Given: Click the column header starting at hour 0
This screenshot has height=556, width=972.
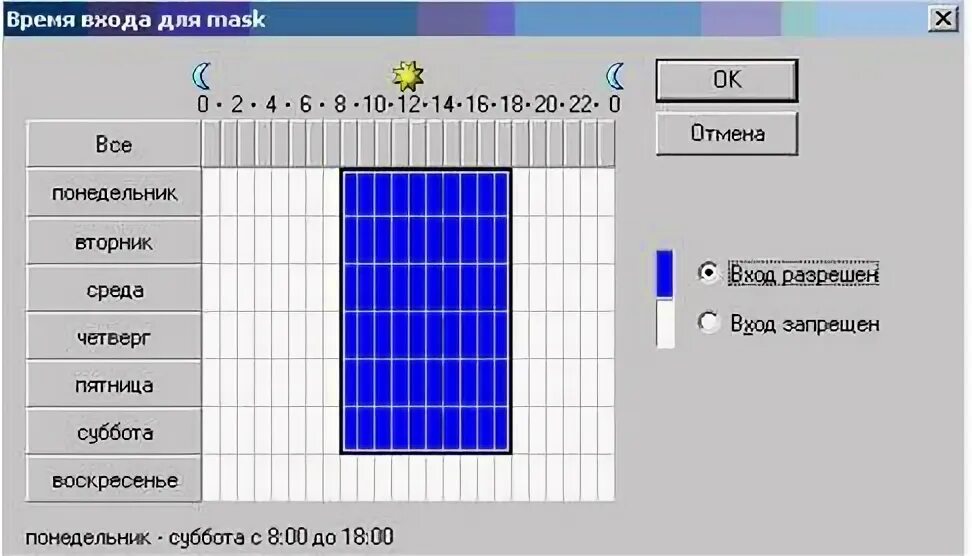Looking at the screenshot, I should 211,144.
